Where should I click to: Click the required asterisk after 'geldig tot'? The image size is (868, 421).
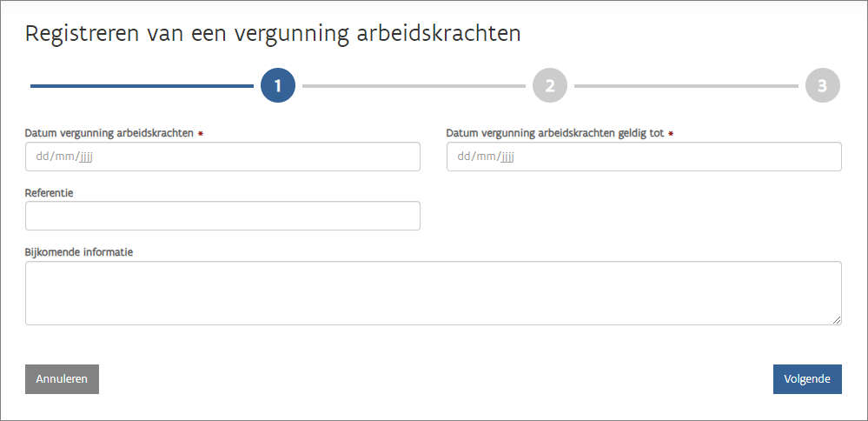[x=672, y=134]
